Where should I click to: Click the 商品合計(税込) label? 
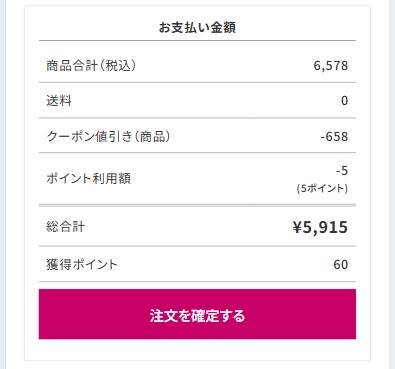click(x=91, y=65)
